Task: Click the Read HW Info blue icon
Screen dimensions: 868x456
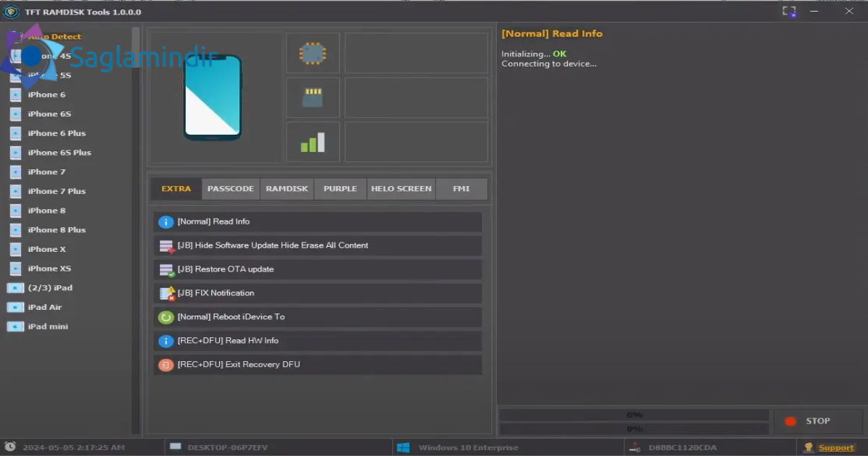Action: pos(166,341)
